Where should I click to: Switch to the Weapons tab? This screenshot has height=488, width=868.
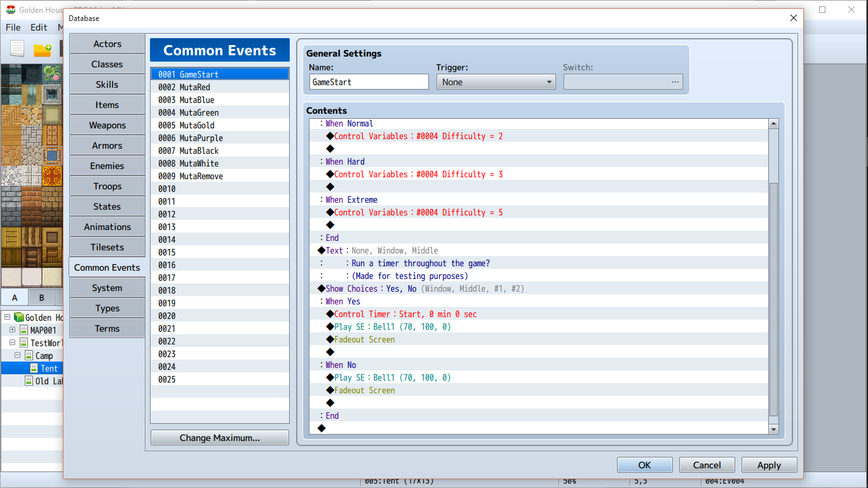[x=107, y=125]
